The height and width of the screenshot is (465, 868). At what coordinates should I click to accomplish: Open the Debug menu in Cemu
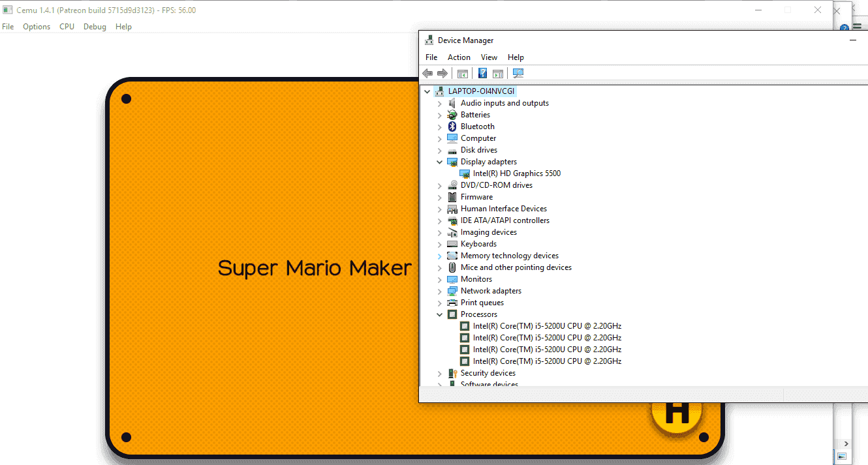point(95,27)
